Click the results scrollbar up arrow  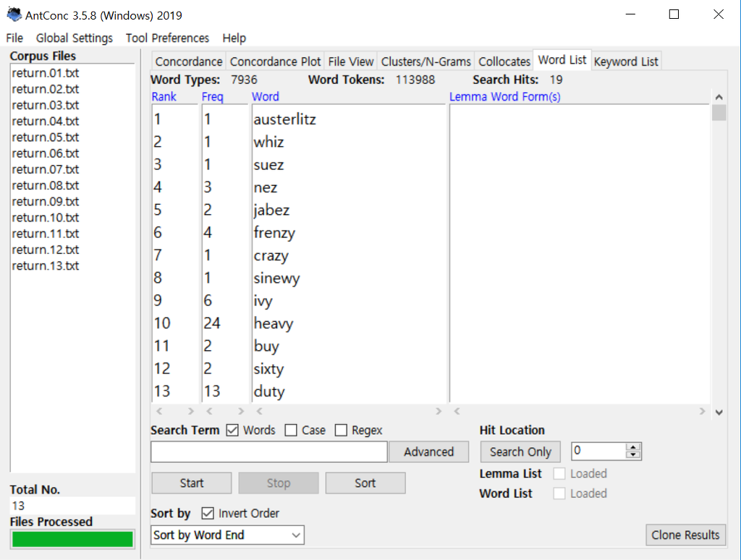[719, 97]
